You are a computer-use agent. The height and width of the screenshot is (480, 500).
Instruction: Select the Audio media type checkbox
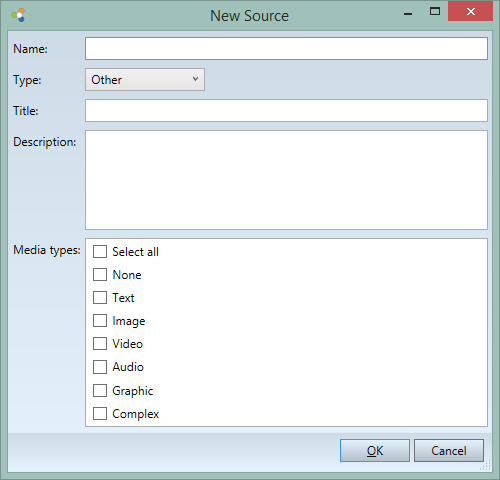point(100,367)
